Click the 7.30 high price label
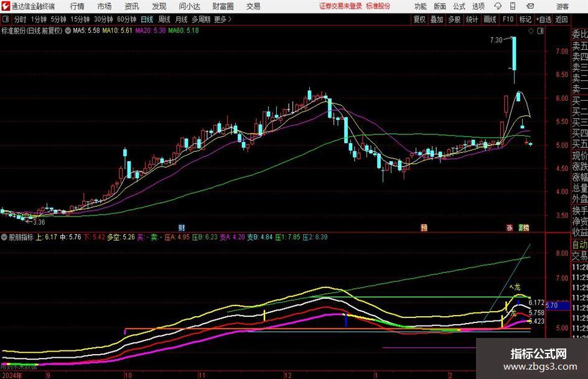Viewport: 588px width, 379px height. coord(496,40)
